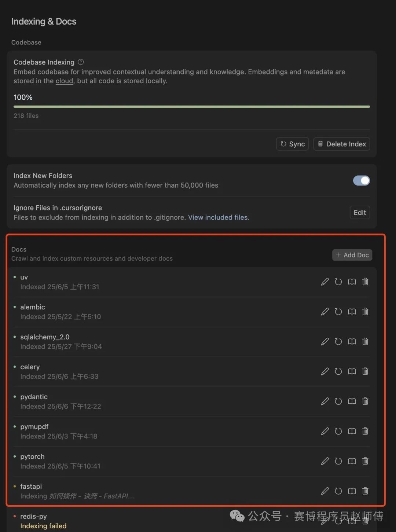The image size is (396, 532).
Task: Re-index the sqlalchemy_2.0 doc
Action: coord(338,342)
